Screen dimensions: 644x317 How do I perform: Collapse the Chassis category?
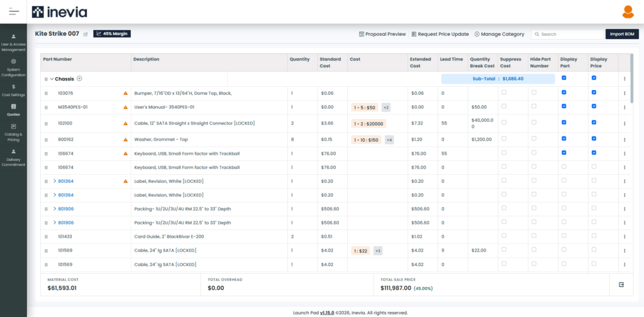coord(52,79)
